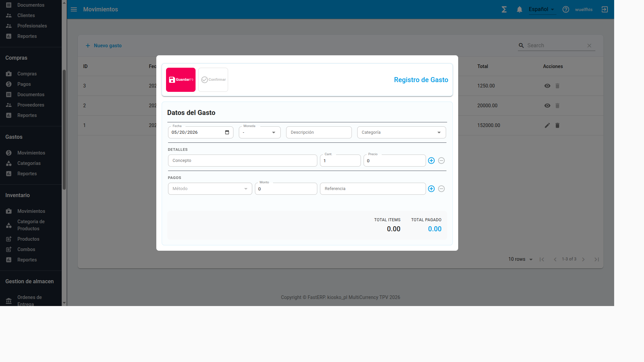Add a detail row with plus icon

click(431, 161)
